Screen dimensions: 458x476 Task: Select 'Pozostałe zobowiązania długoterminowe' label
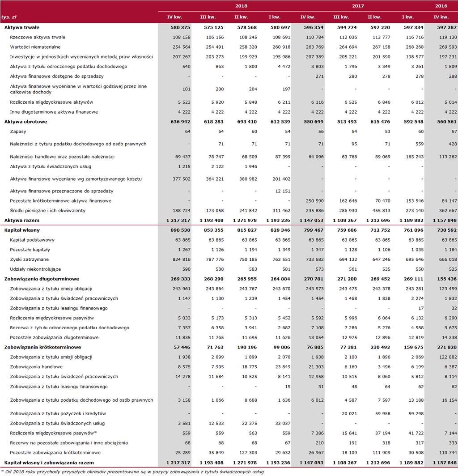pos(54,338)
